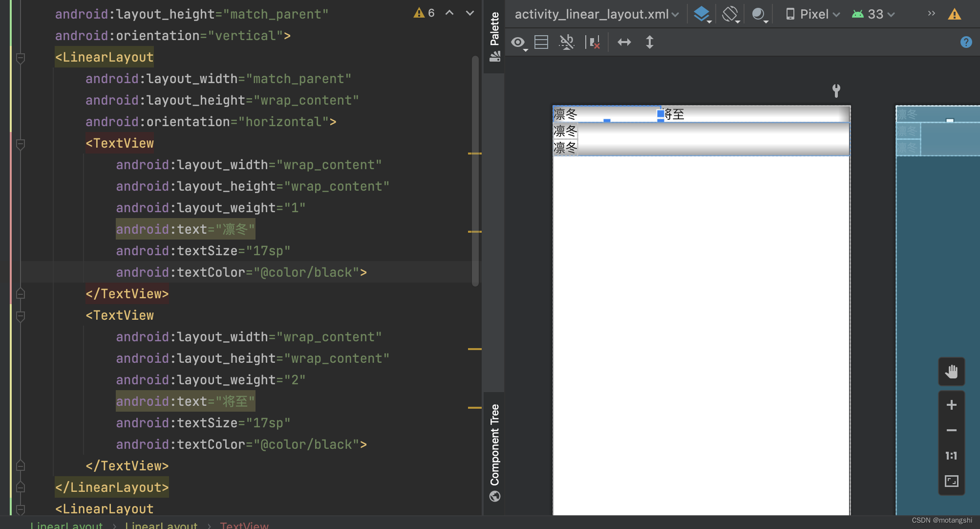The width and height of the screenshot is (980, 529).
Task: Select the 1:1 zoom level icon
Action: pyautogui.click(x=952, y=456)
